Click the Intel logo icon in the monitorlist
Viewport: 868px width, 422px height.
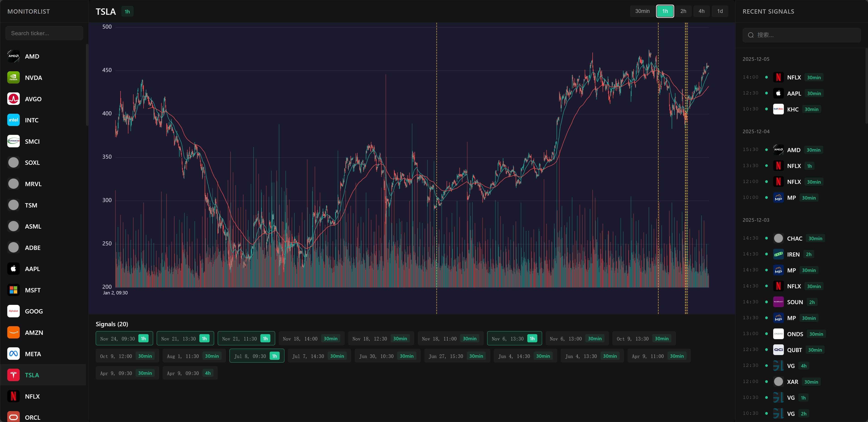click(x=13, y=120)
